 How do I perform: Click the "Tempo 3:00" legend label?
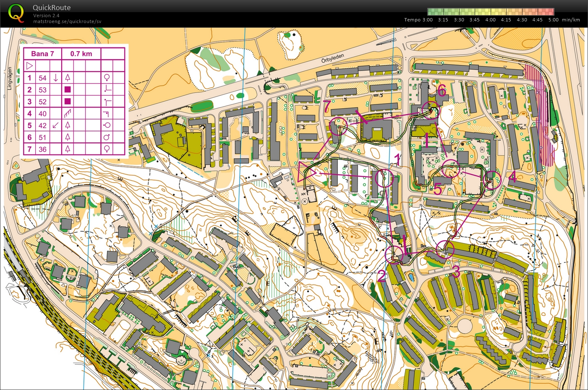418,20
